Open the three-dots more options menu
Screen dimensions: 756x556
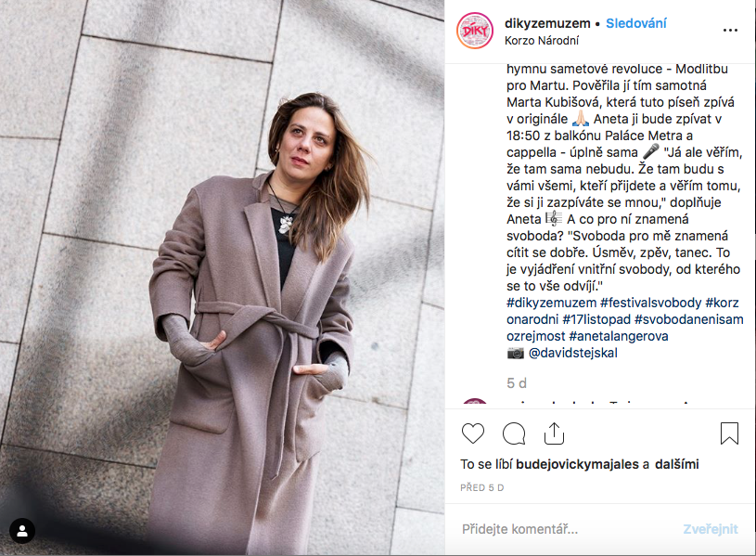click(730, 31)
